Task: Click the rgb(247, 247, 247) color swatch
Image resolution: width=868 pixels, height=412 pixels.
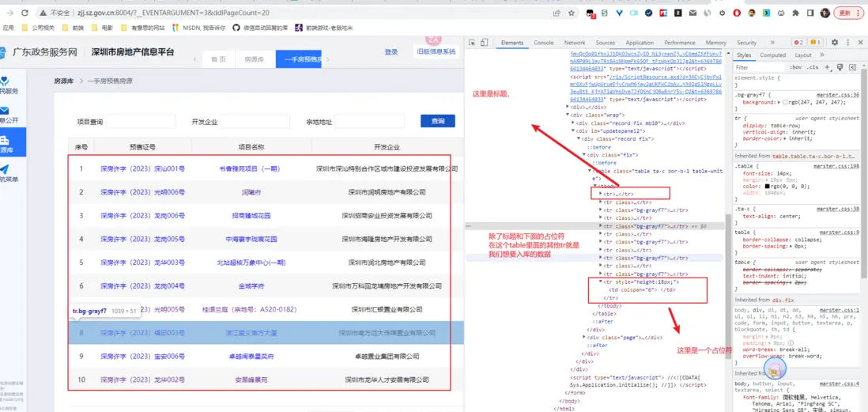Action: click(x=786, y=103)
